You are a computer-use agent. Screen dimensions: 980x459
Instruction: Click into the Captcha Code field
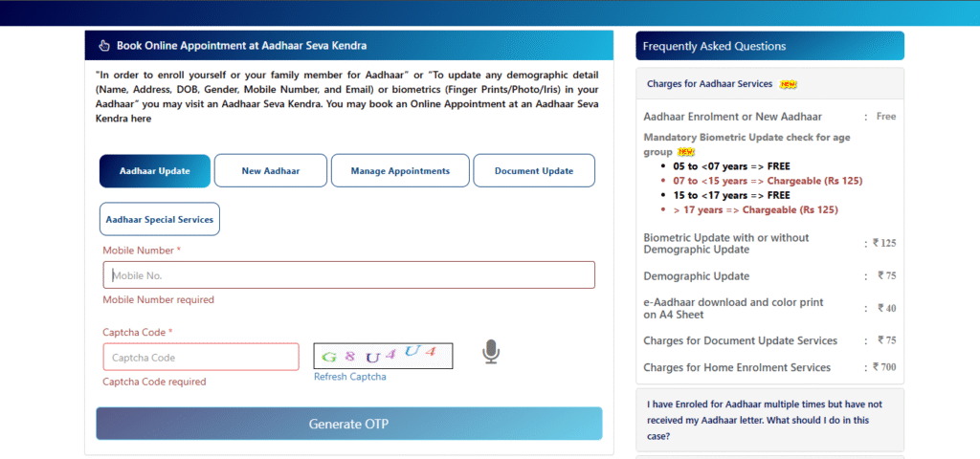[201, 358]
